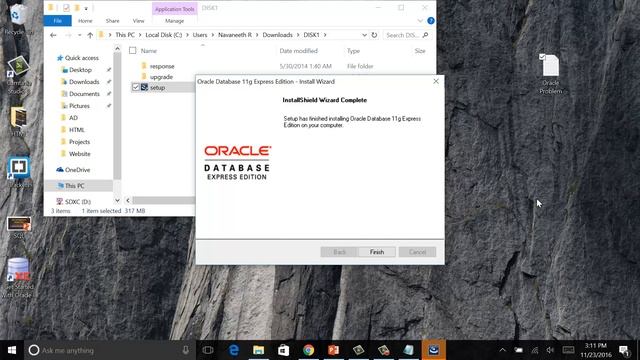
Task: Click the Search DISK1 field
Action: (x=407, y=35)
